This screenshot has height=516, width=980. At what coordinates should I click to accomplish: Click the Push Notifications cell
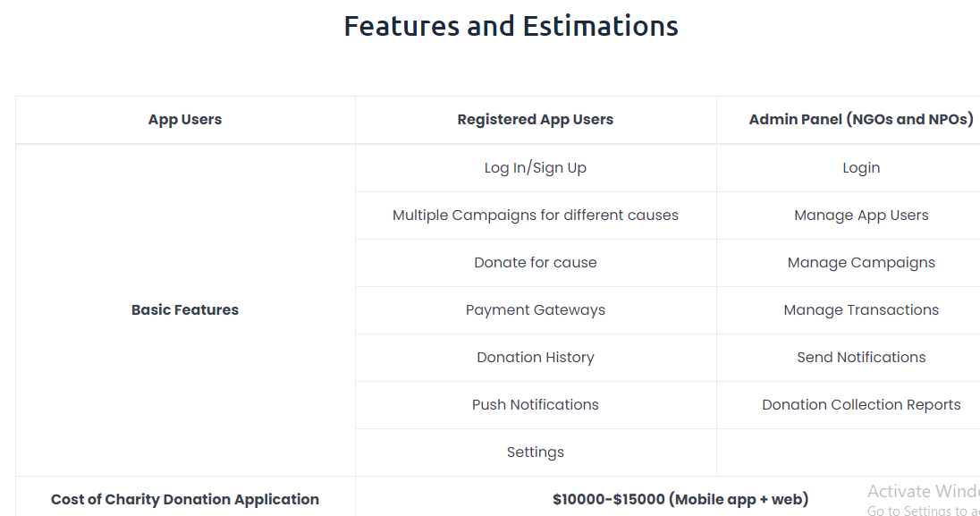click(536, 405)
